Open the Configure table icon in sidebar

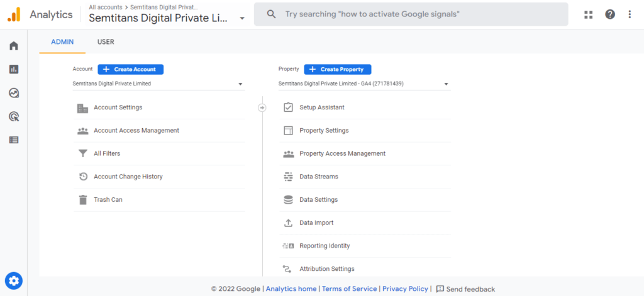click(x=14, y=140)
